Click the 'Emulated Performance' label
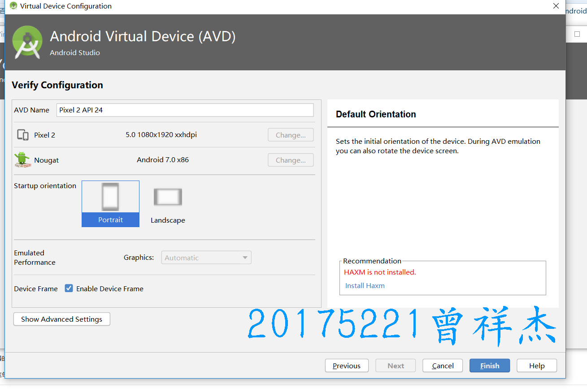Viewport: 587px width, 392px height. (35, 258)
